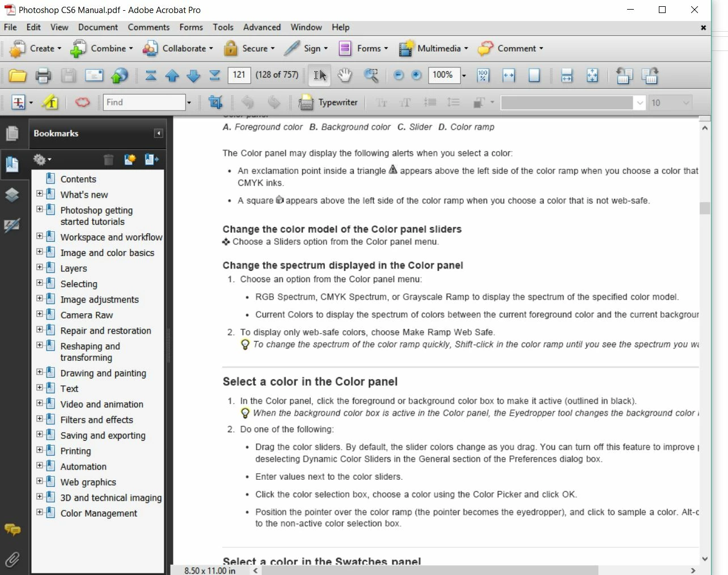The height and width of the screenshot is (575, 728).
Task: Expand the Workspace and workflow bookmark
Action: click(40, 236)
